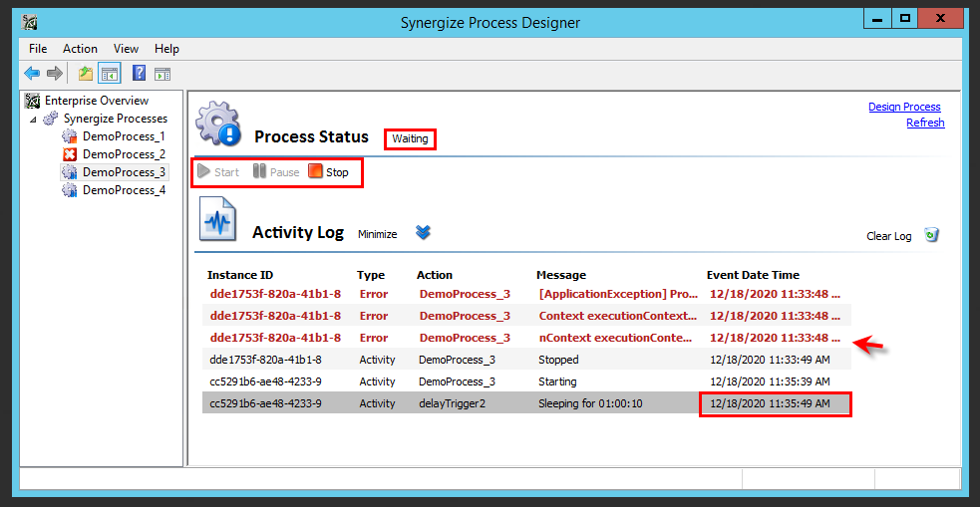Open the Action menu
Screen dimensions: 980x507
(x=80, y=49)
